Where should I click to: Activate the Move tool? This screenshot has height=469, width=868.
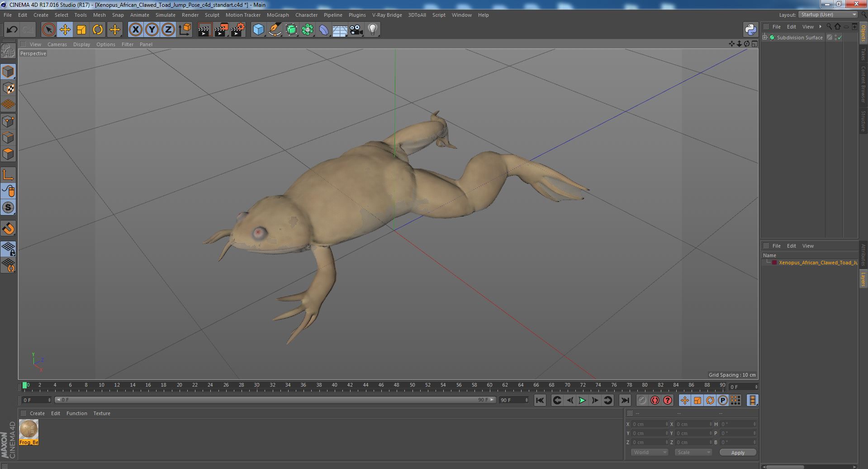click(65, 30)
